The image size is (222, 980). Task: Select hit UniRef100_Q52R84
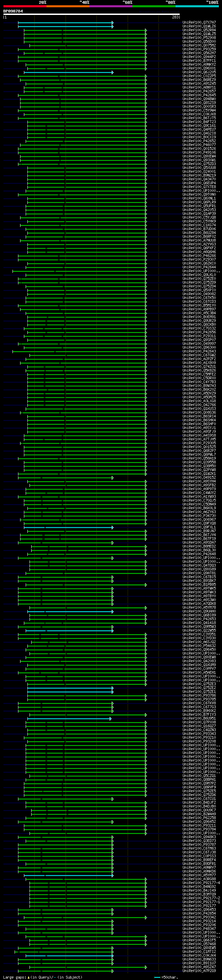pos(199,30)
